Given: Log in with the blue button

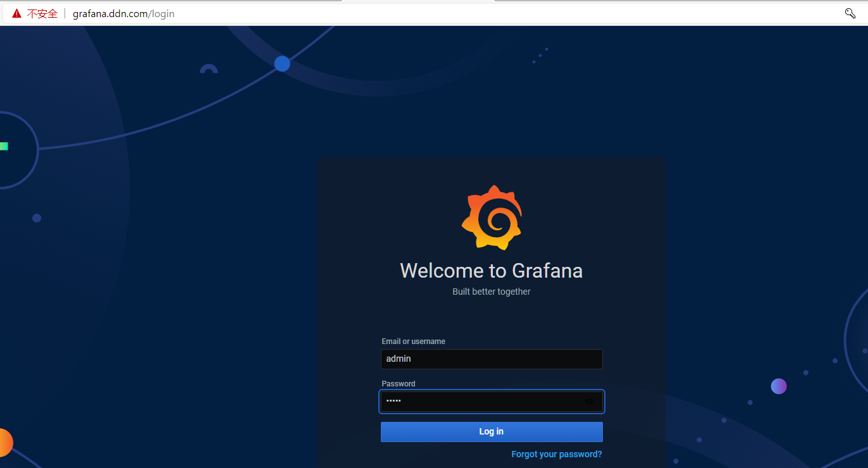Looking at the screenshot, I should tap(492, 432).
